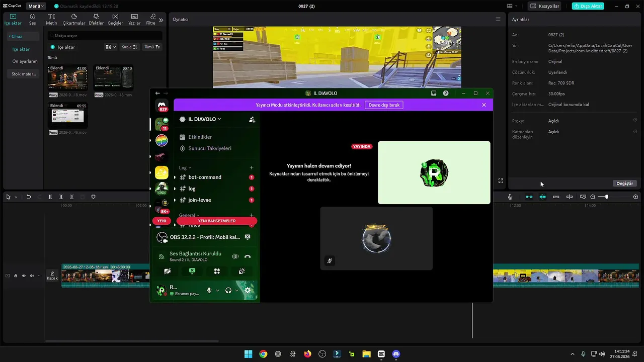Open CapCut from the Windows taskbar
This screenshot has width=644, height=362.
[x=381, y=354]
